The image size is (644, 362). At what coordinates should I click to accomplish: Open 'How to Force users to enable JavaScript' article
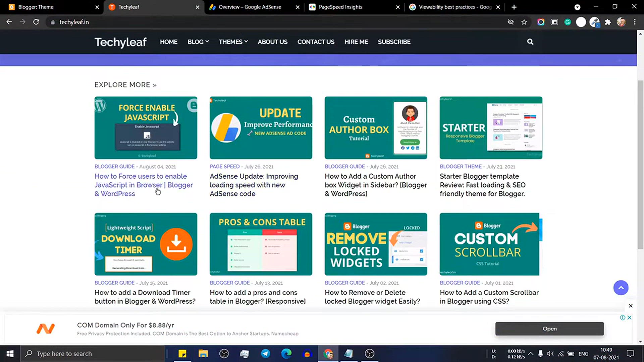(x=144, y=185)
